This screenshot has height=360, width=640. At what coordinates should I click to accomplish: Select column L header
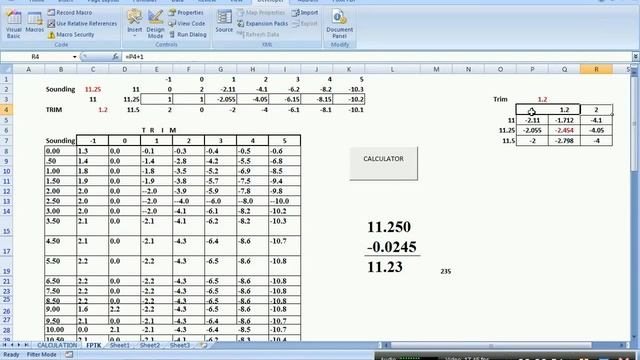pyautogui.click(x=392, y=69)
